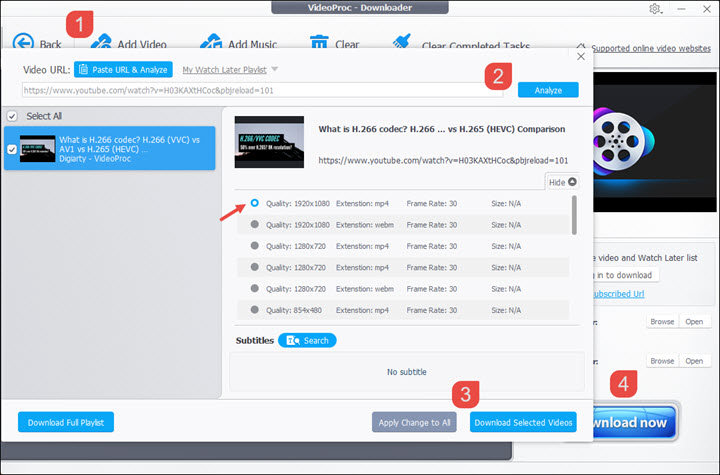This screenshot has width=720, height=475.
Task: Click the upper Browse button
Action: [x=662, y=322]
